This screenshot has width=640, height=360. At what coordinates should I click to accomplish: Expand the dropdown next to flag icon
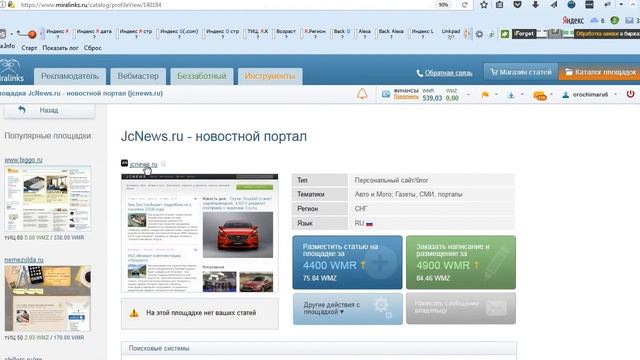pyautogui.click(x=496, y=95)
